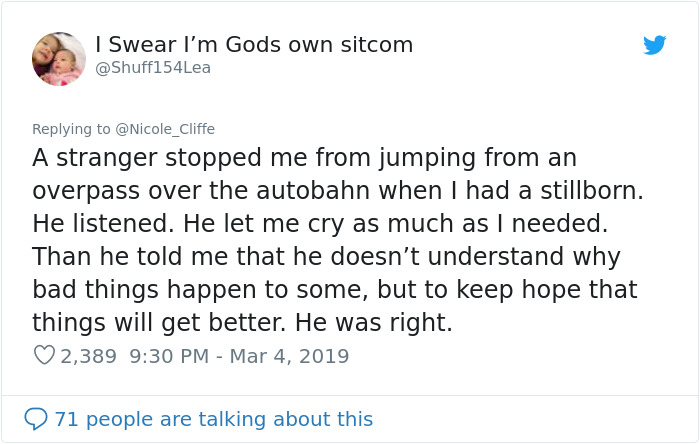Open the user's profile picture

(59, 58)
